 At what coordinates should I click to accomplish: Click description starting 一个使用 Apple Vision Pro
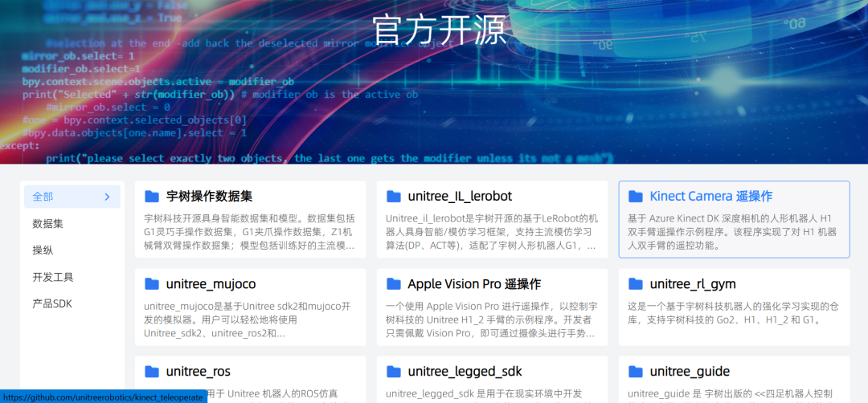pos(492,320)
